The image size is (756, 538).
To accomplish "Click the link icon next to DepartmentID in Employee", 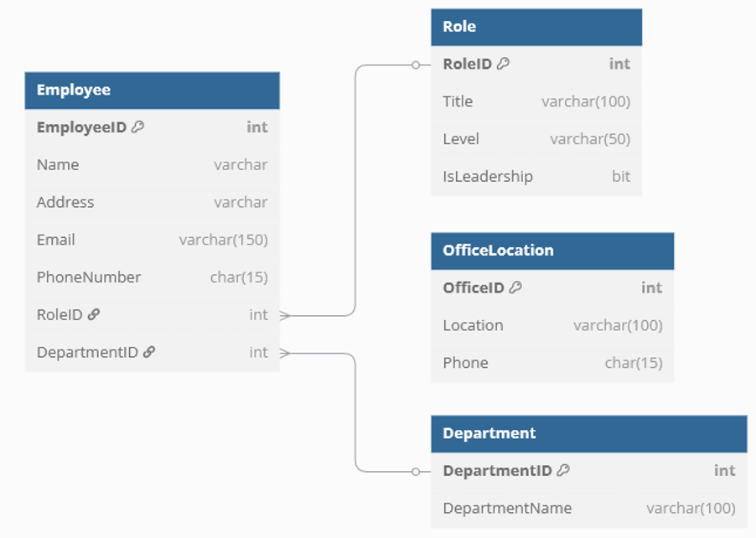I will click(x=149, y=353).
